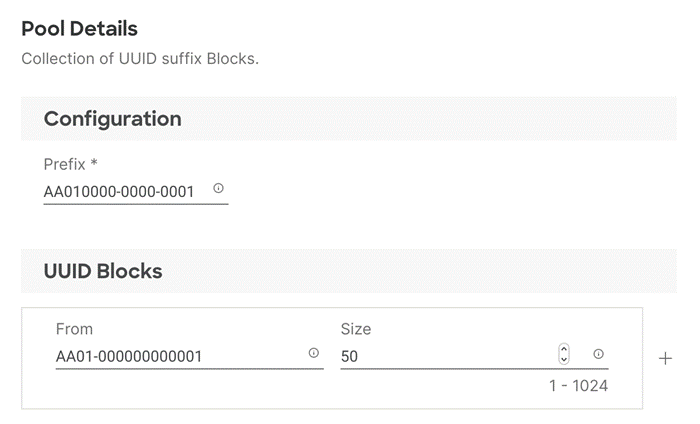
Task: Add another UUID block with plus icon
Action: pyautogui.click(x=666, y=358)
